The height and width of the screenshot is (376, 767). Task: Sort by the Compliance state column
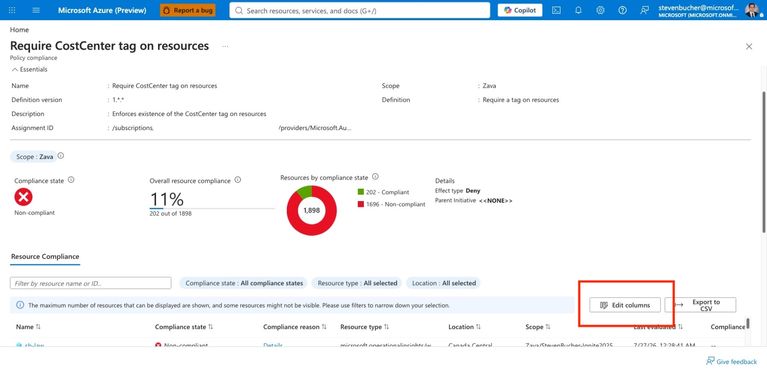[184, 327]
